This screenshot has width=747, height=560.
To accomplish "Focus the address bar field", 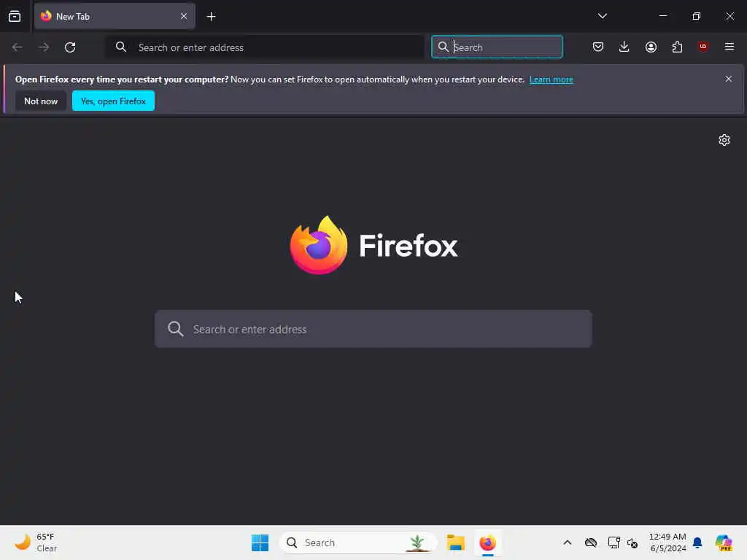I will [265, 47].
